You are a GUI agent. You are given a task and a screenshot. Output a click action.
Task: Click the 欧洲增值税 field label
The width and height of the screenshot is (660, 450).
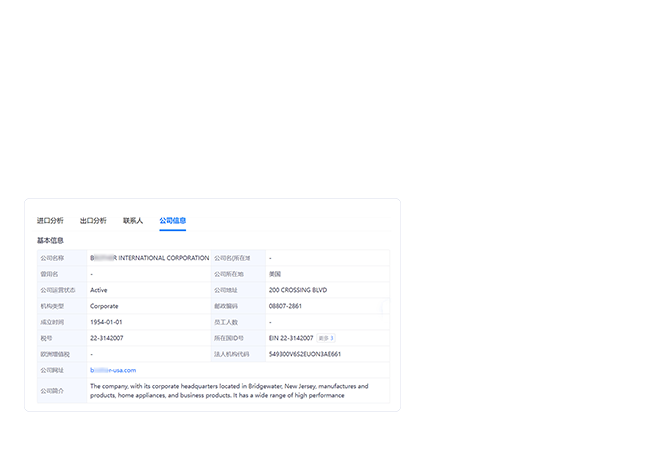coord(55,354)
